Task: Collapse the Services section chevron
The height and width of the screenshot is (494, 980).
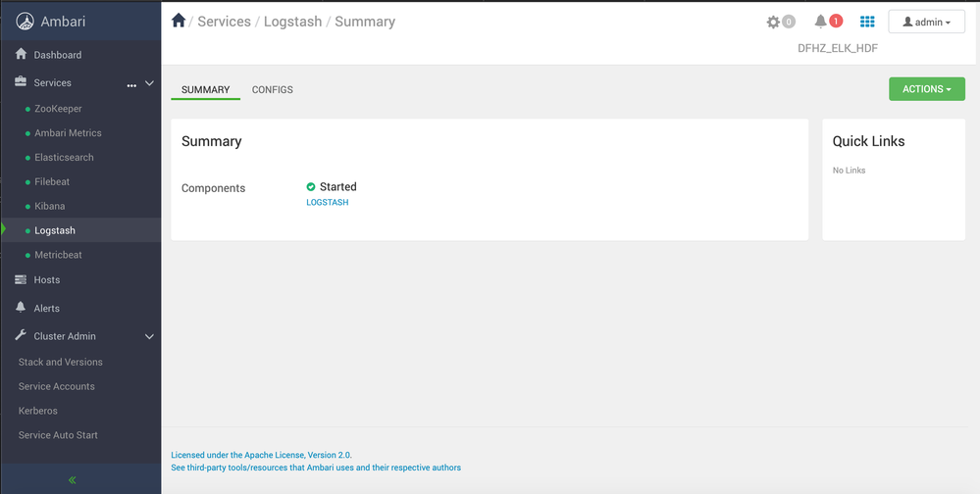Action: click(149, 83)
